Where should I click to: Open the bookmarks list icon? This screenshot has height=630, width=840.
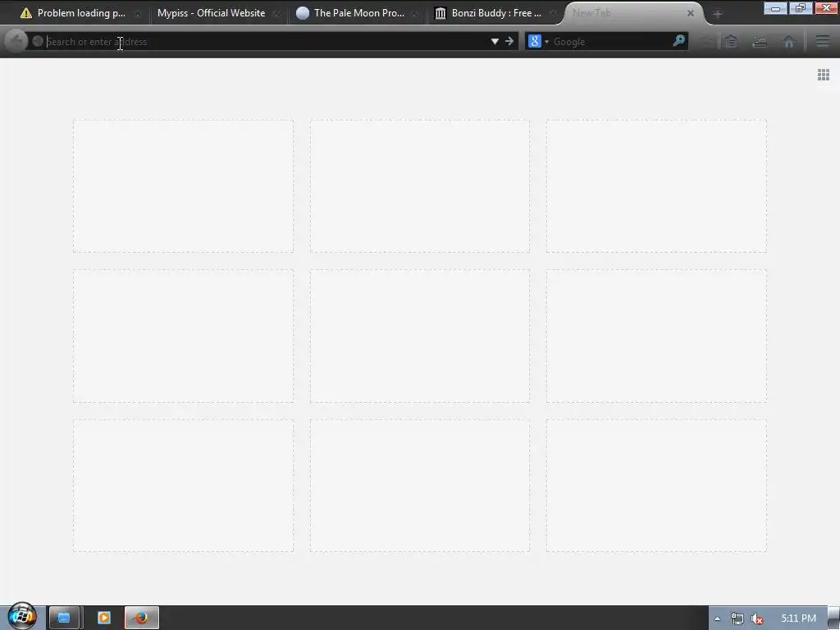pos(731,41)
